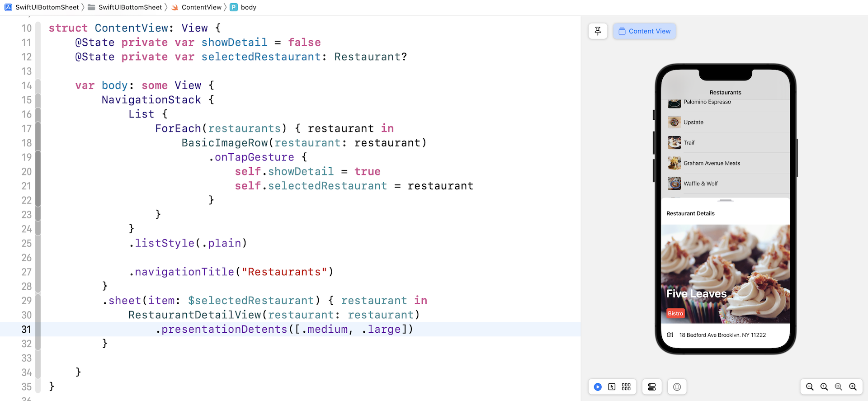The image size is (868, 401).
Task: Reset canvas zoom to 100%
Action: (824, 387)
